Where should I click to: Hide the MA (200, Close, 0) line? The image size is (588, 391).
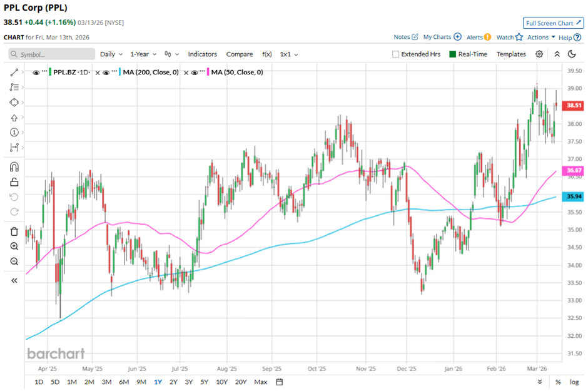click(108, 73)
